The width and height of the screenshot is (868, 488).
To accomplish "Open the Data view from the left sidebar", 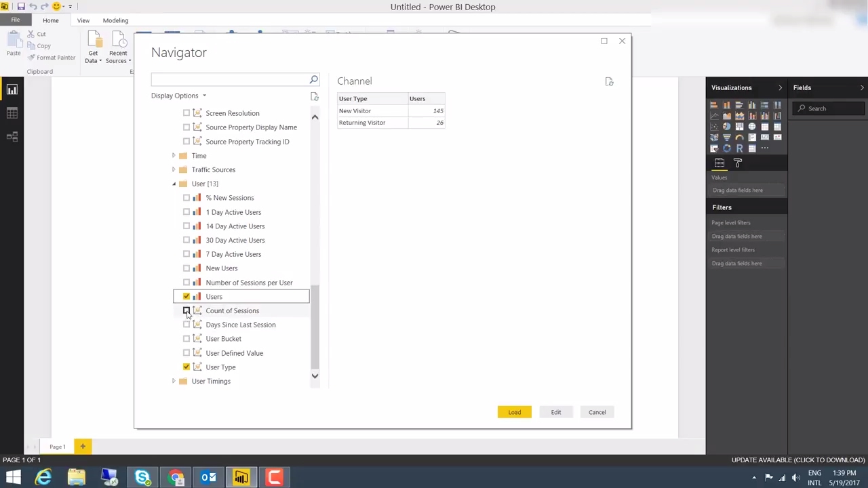I will [12, 113].
